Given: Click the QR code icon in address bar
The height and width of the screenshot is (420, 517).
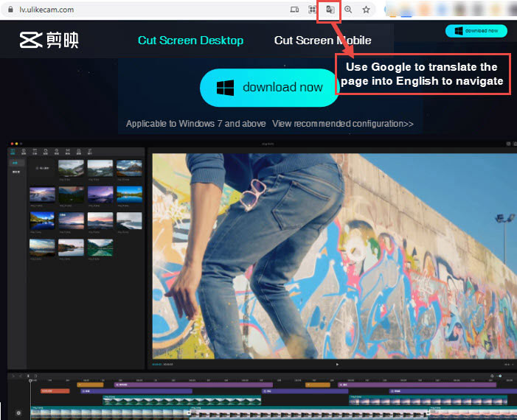Looking at the screenshot, I should coord(312,10).
